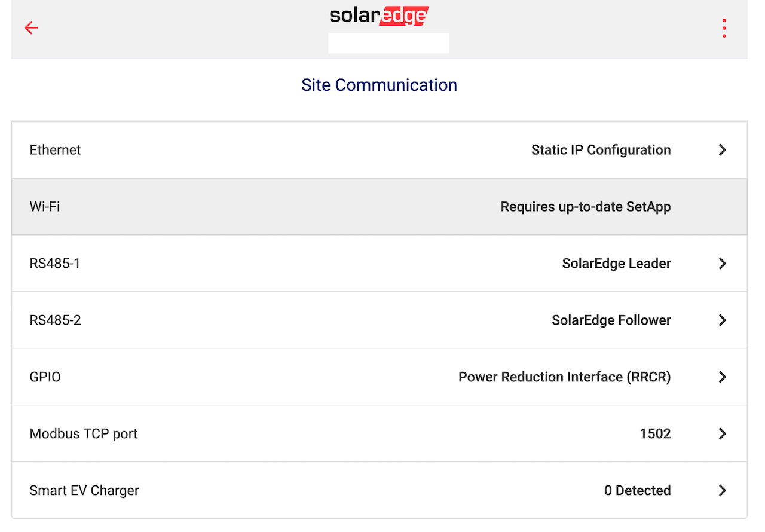
Task: Open the RS485-1 settings entry
Action: 379,264
